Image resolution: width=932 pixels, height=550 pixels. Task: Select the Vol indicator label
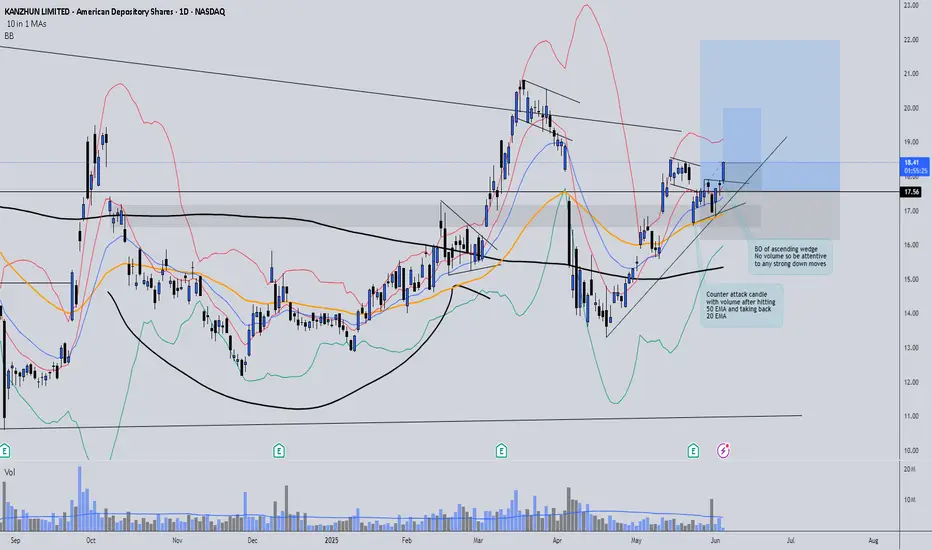pyautogui.click(x=10, y=472)
